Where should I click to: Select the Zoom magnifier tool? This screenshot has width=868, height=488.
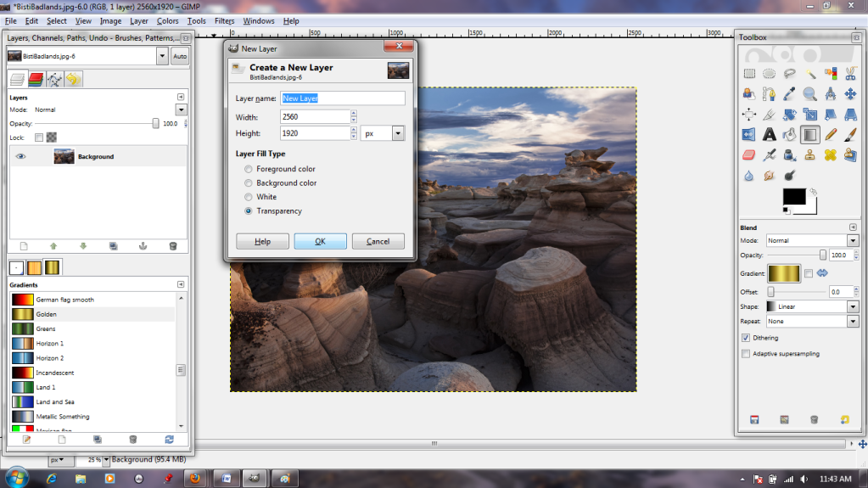click(809, 94)
